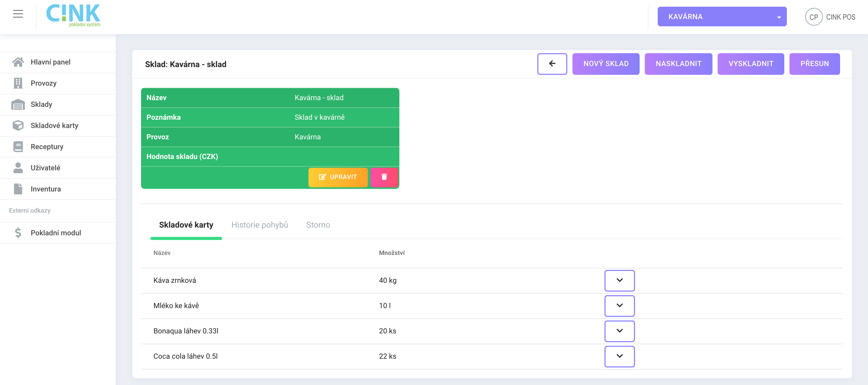The height and width of the screenshot is (385, 868).
Task: Open Pokladní modul external link
Action: (x=58, y=232)
